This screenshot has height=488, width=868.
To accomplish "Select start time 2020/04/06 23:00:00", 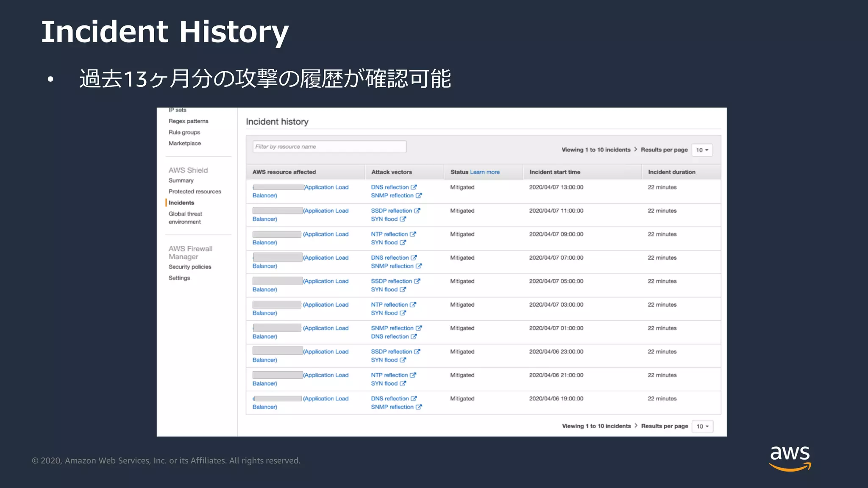I will pyautogui.click(x=556, y=352).
